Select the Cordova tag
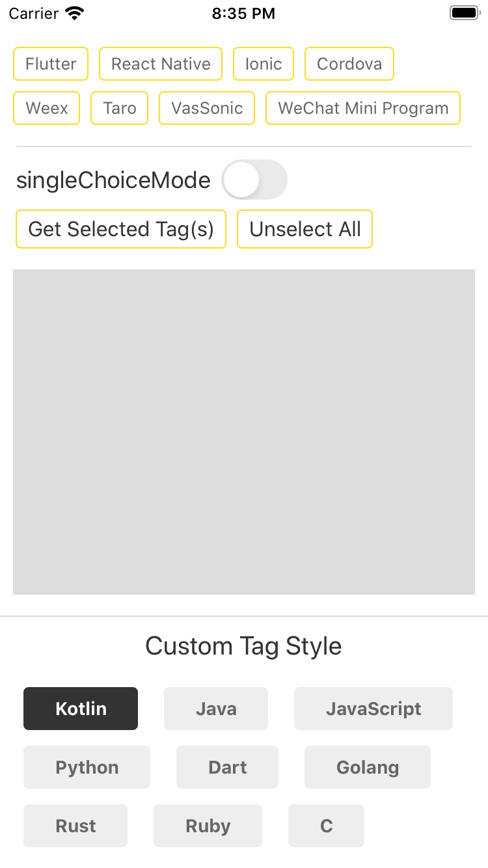 coord(349,64)
